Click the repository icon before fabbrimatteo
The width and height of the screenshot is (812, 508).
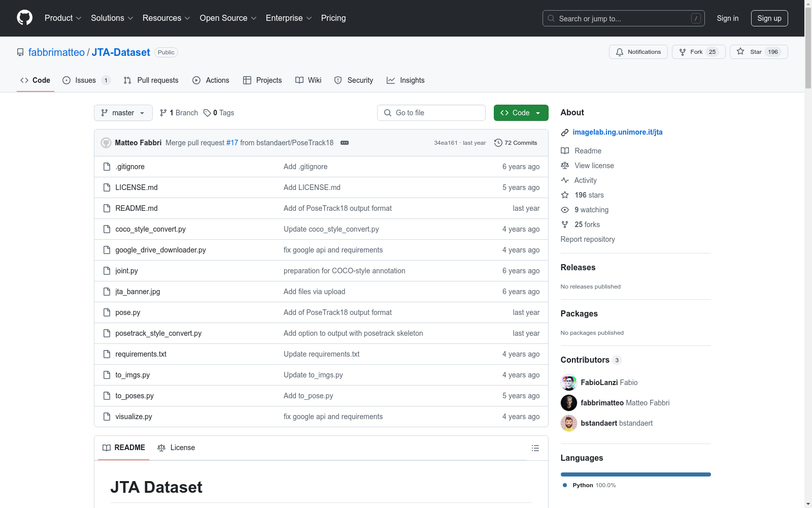point(20,52)
